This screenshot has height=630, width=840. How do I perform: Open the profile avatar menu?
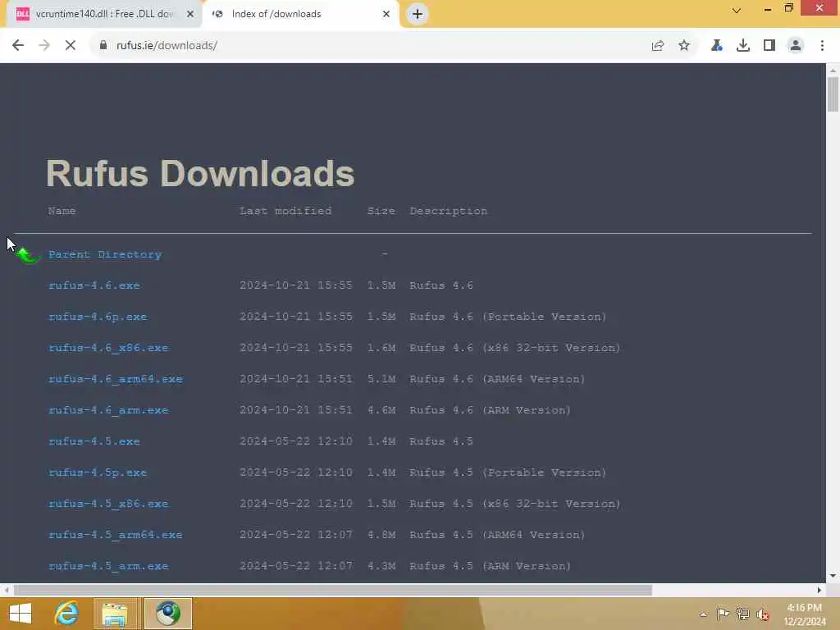pos(796,46)
